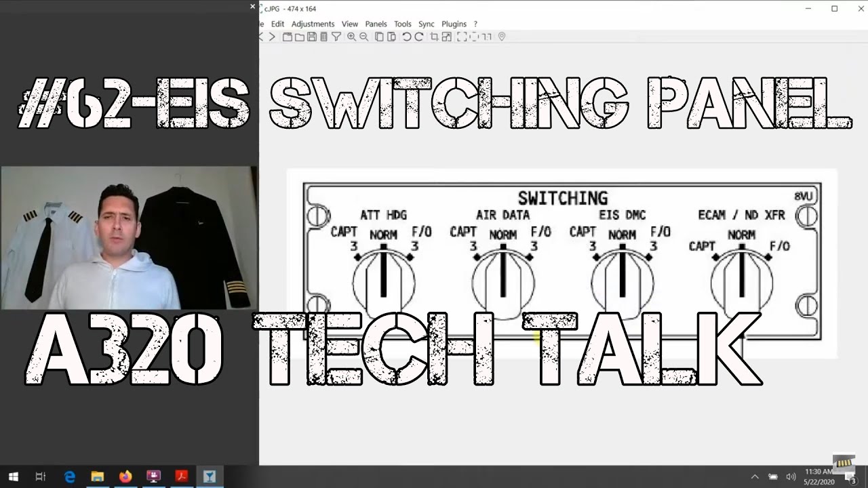Go to the next image arrow

click(x=272, y=37)
